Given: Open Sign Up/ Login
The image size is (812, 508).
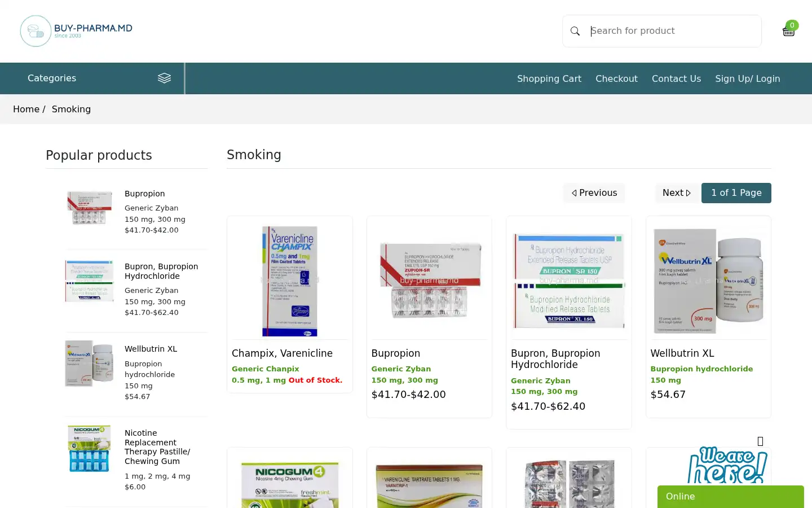Looking at the screenshot, I should [x=747, y=79].
